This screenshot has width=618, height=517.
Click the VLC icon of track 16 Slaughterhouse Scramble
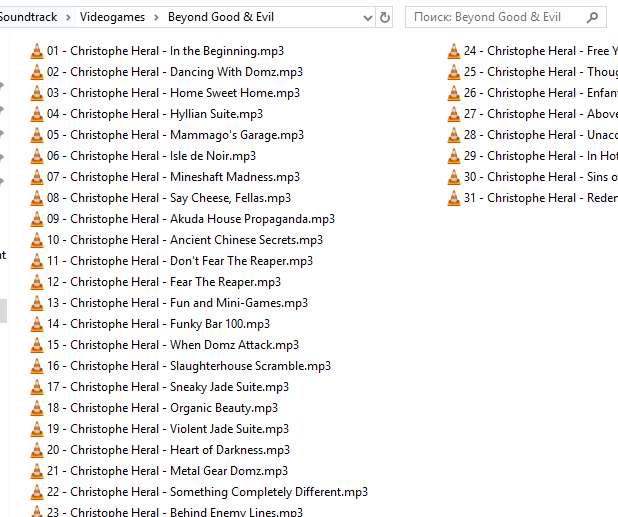(x=37, y=366)
